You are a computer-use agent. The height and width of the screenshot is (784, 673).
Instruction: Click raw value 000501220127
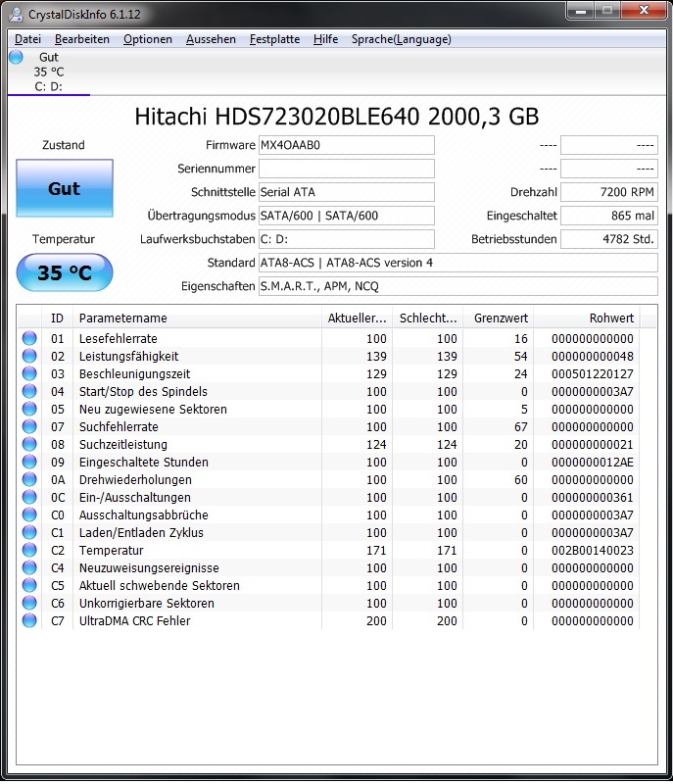click(x=592, y=373)
